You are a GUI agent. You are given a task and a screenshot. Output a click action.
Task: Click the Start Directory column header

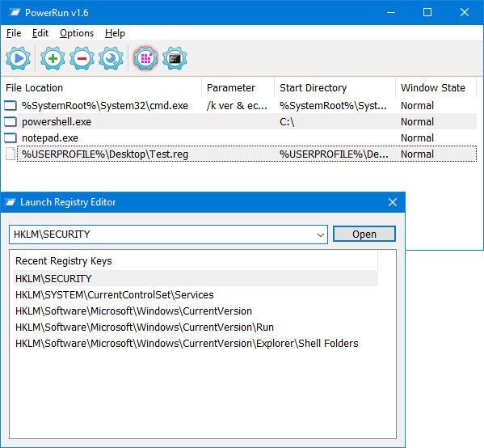(335, 88)
